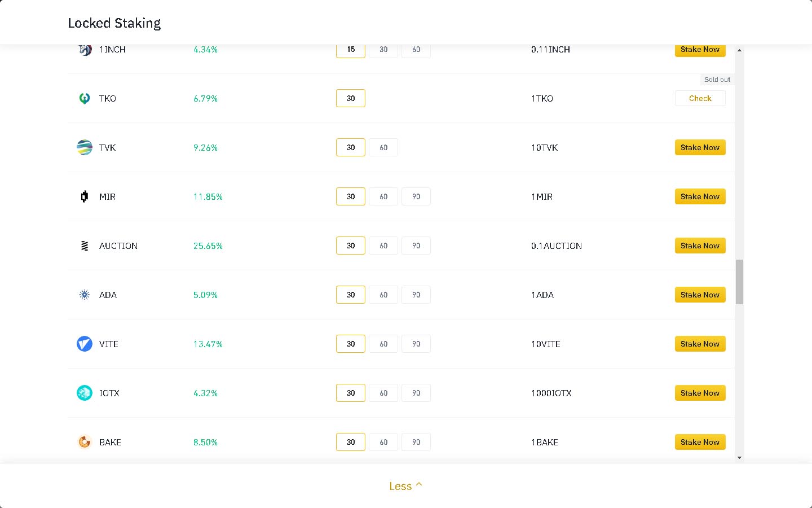812x508 pixels.
Task: Select 30-day duration for BAKE
Action: point(351,442)
